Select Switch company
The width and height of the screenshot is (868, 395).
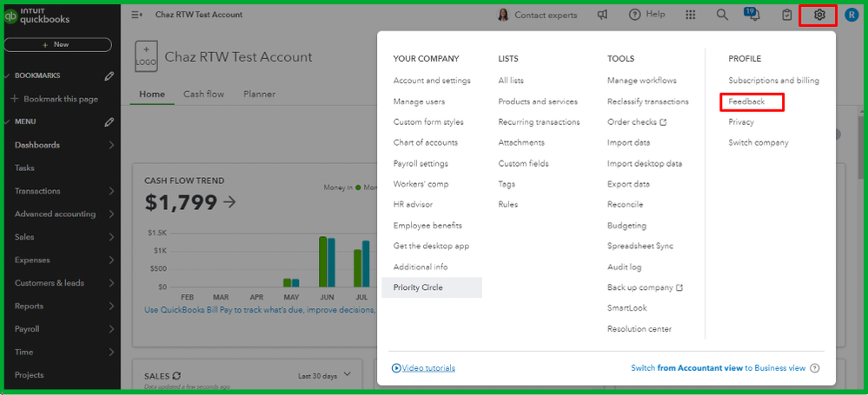pyautogui.click(x=759, y=142)
